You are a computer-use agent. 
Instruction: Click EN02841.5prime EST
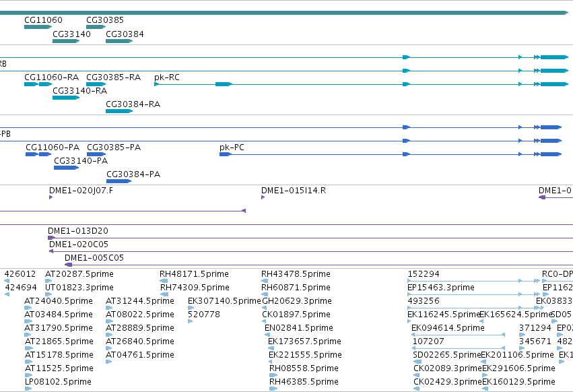point(267,335)
